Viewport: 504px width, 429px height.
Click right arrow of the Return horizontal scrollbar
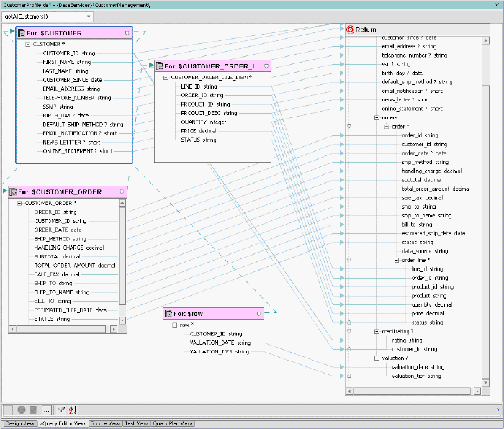coord(477,392)
